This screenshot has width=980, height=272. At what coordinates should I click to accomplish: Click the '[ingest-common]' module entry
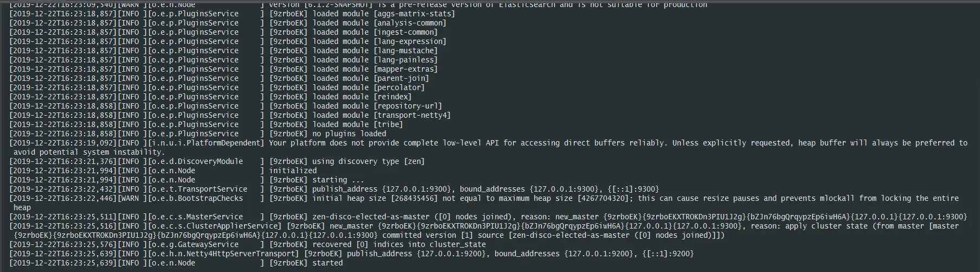point(406,33)
